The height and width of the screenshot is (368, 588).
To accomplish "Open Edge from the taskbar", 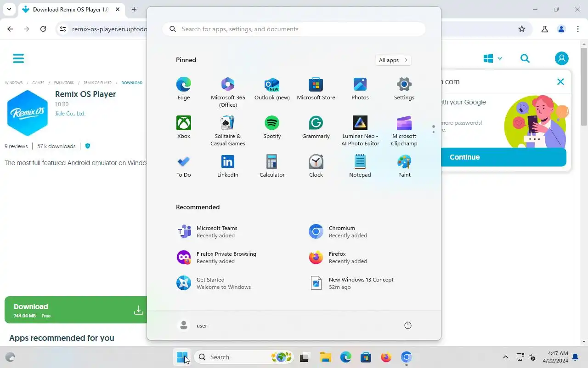I will click(x=345, y=357).
